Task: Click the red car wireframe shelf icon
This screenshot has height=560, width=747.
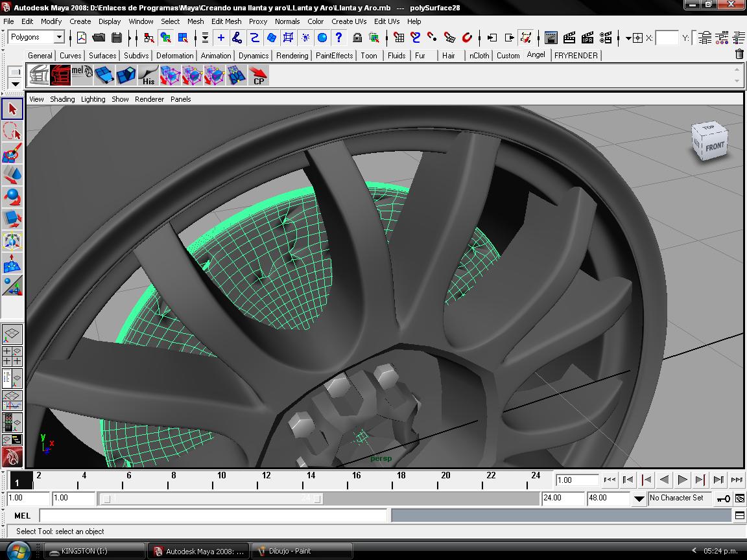Action: pyautogui.click(x=60, y=75)
